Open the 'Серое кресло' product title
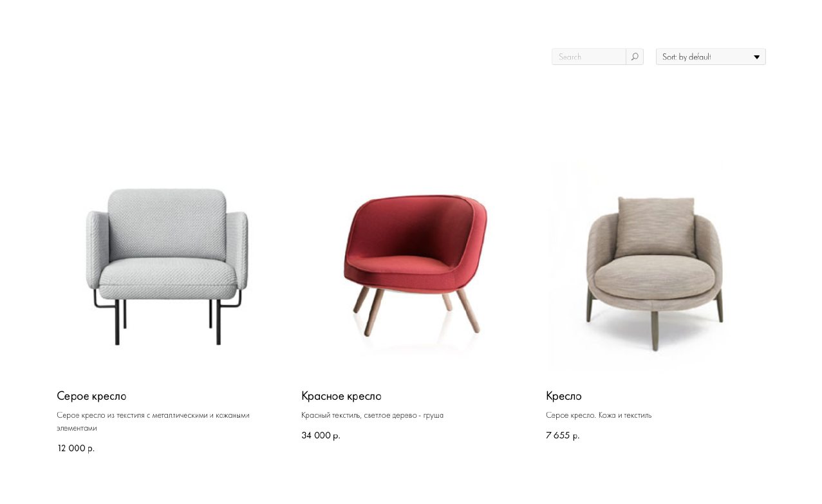 (x=91, y=396)
